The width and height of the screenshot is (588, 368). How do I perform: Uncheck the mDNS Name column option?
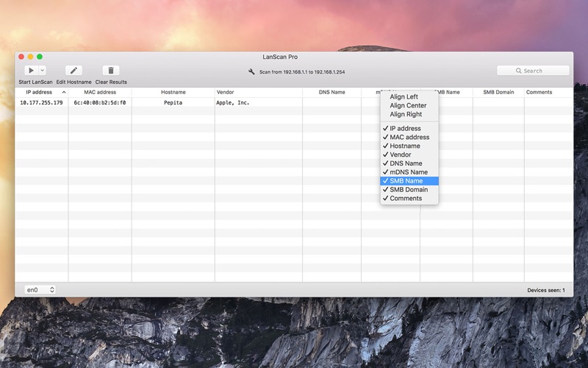point(408,172)
